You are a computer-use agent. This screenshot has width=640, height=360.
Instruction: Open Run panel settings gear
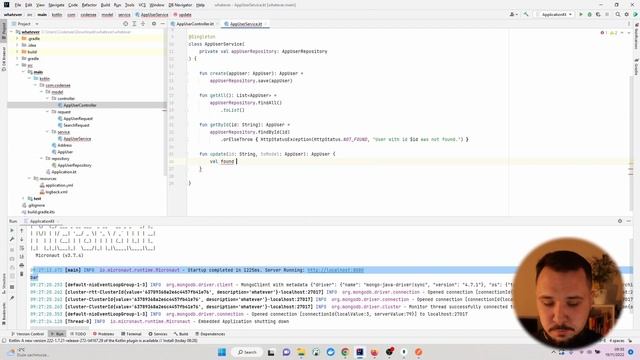point(620,221)
